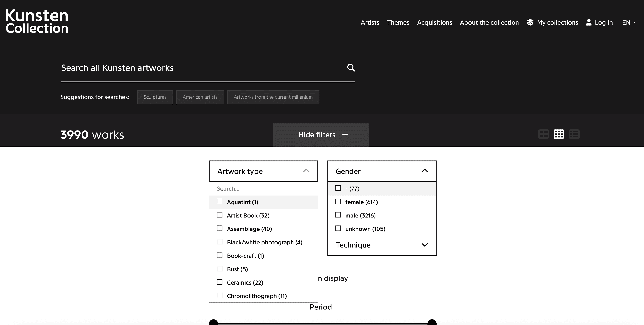Viewport: 644px width, 325px height.
Task: Select American artists suggestion
Action: coord(200,97)
